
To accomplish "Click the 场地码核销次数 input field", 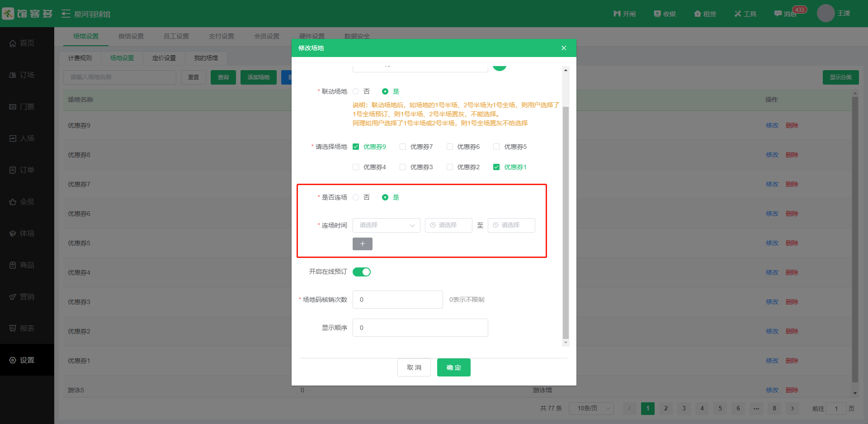I will (397, 300).
